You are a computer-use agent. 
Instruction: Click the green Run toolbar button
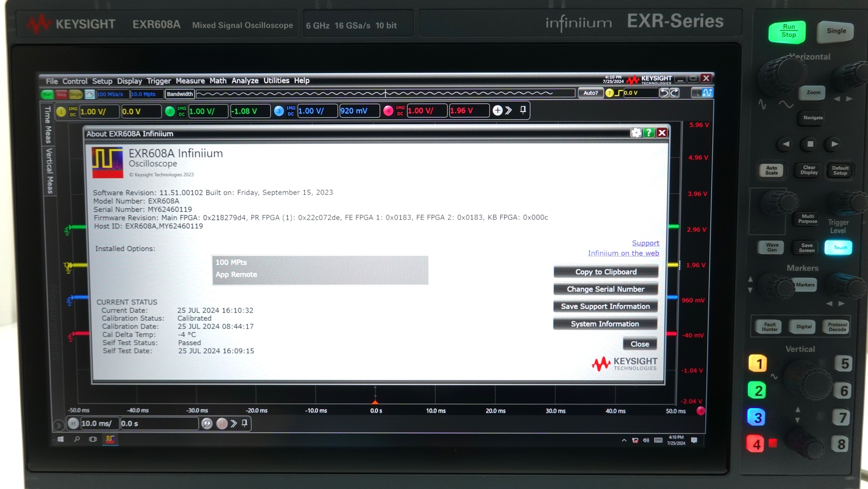(x=48, y=94)
